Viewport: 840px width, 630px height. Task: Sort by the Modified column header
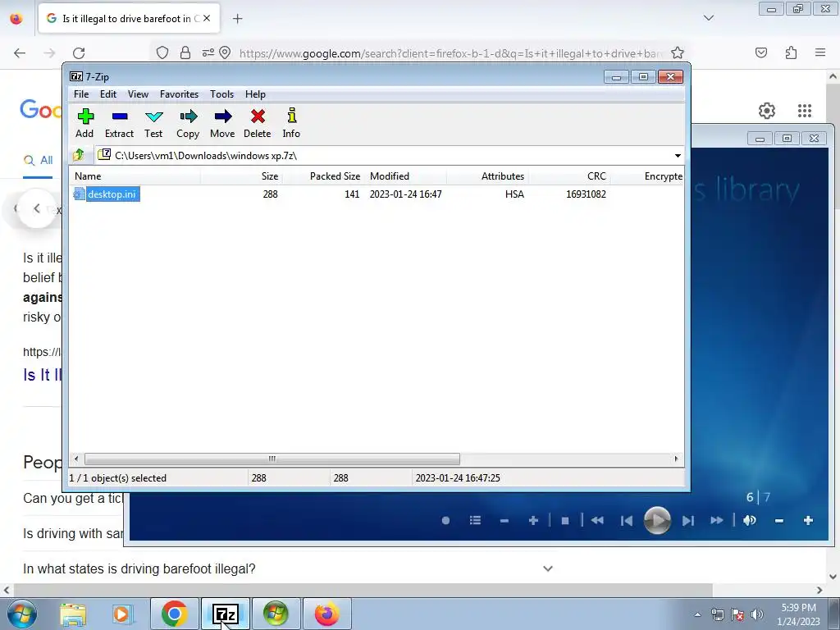point(405,176)
